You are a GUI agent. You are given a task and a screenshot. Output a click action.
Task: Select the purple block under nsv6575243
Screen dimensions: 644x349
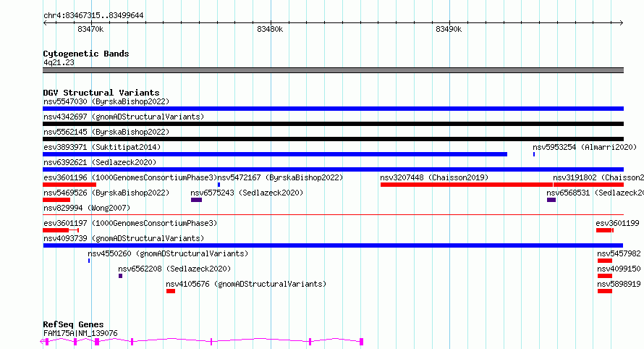[196, 200]
